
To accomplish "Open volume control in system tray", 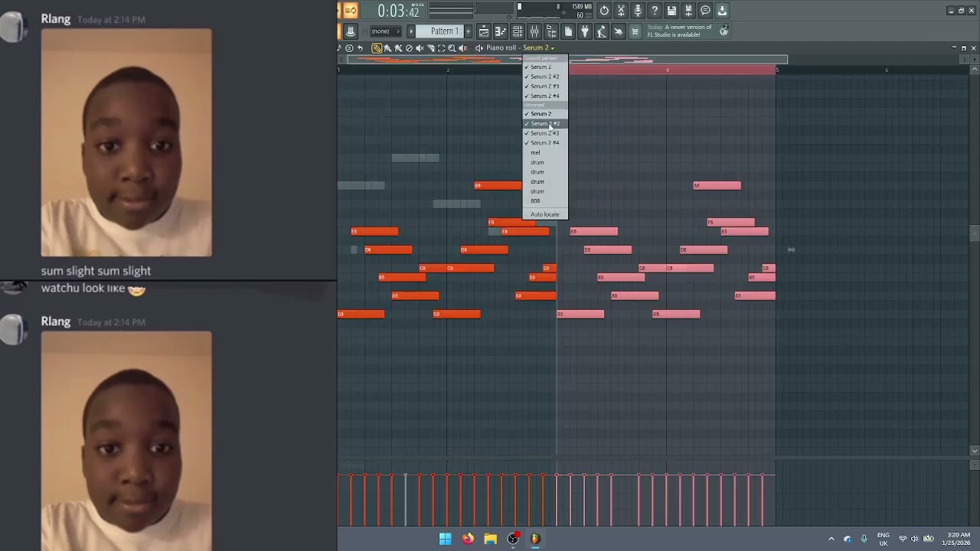I will point(914,539).
